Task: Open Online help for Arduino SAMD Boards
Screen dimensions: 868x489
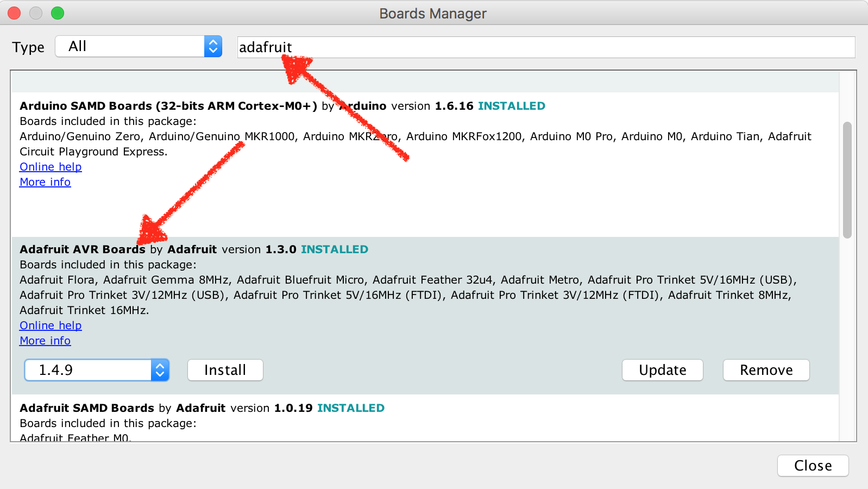Action: tap(51, 167)
